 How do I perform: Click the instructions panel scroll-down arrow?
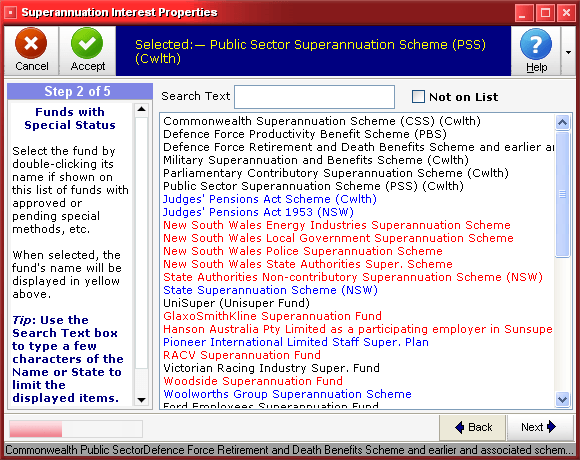coord(141,400)
